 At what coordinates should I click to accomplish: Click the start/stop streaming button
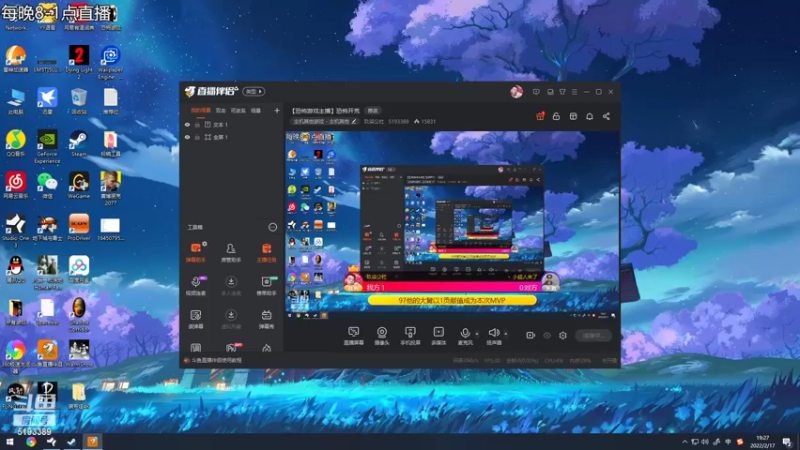[x=593, y=335]
